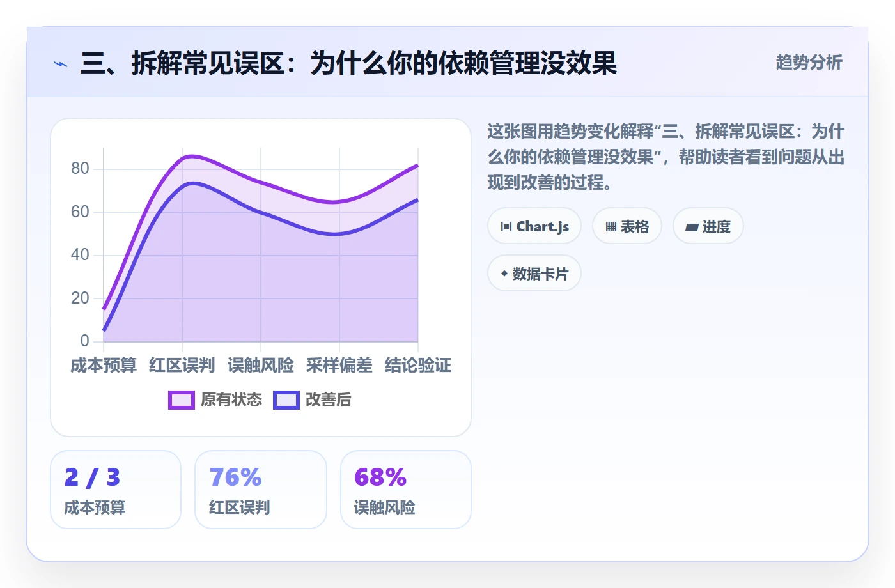Click the 采样偏差 x-axis label
Screen dimensions: 895x588
339,366
